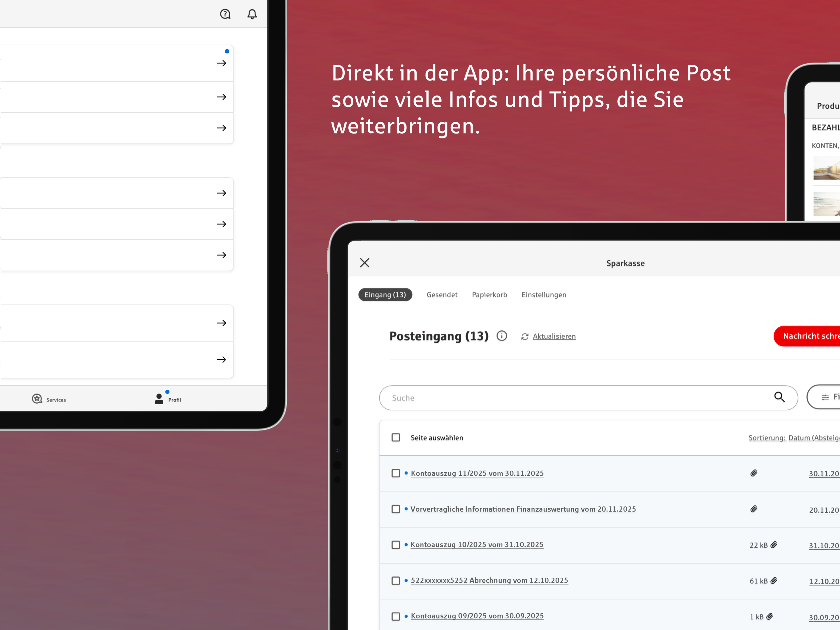
Task: Tick checkbox for 522xxxxxxx5252 Abrechnung
Action: point(396,580)
